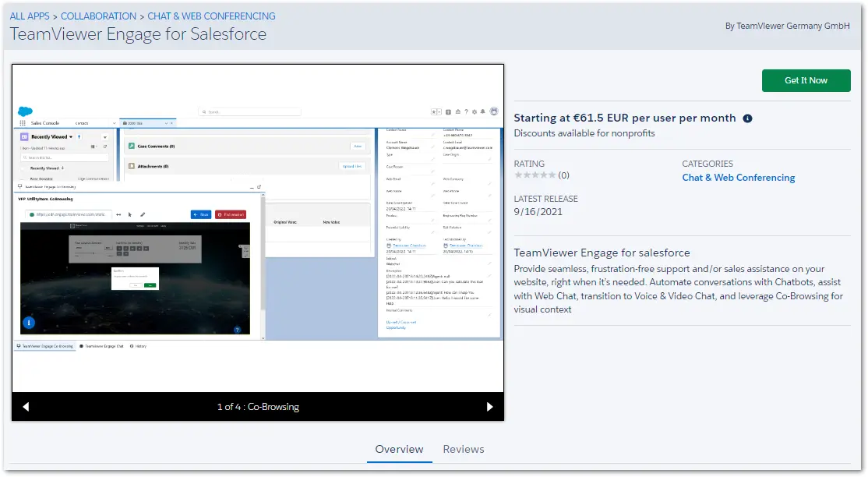Go to next carousel slide arrow
Image resolution: width=868 pixels, height=477 pixels.
(x=490, y=407)
